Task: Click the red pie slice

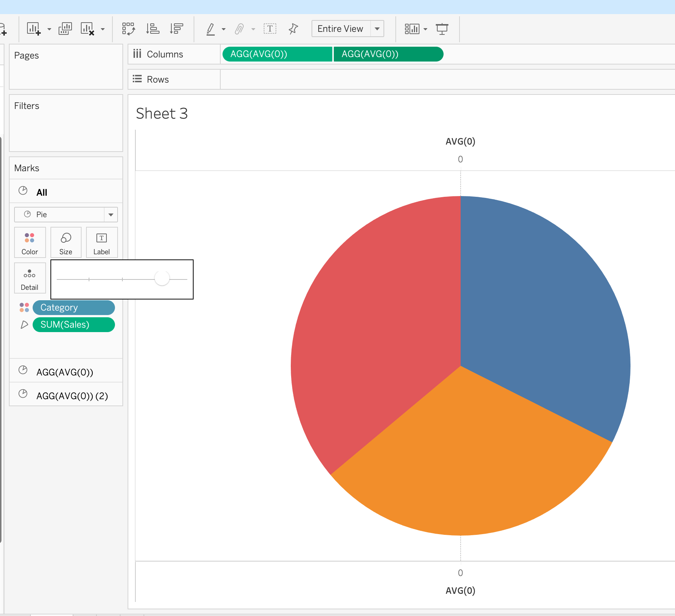Action: pos(375,326)
